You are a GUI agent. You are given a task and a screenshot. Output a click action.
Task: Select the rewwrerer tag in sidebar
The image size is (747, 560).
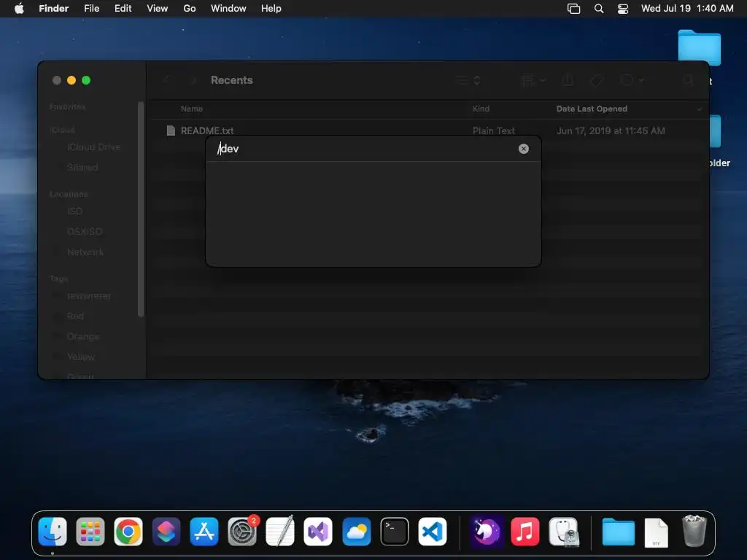[x=88, y=296]
